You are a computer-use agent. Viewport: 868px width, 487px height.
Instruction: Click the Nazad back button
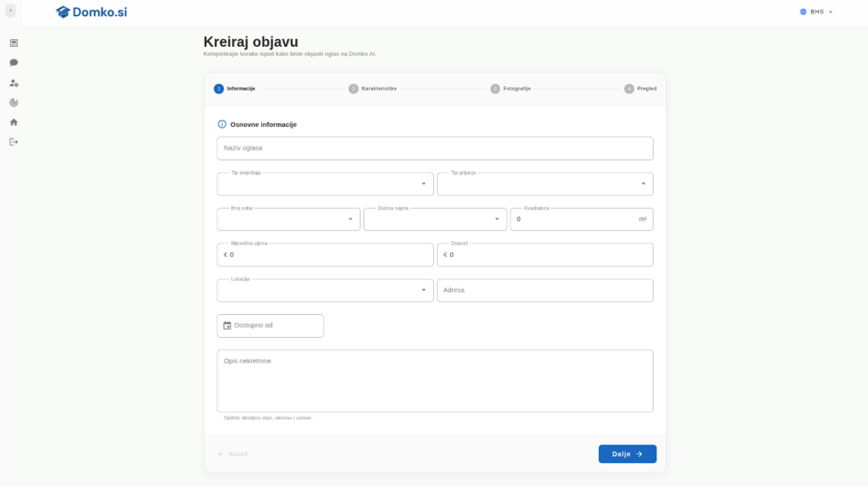click(233, 454)
